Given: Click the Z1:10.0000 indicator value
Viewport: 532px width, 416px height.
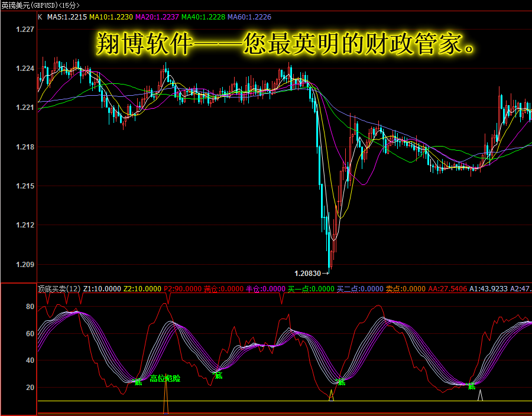Looking at the screenshot, I should (102, 289).
